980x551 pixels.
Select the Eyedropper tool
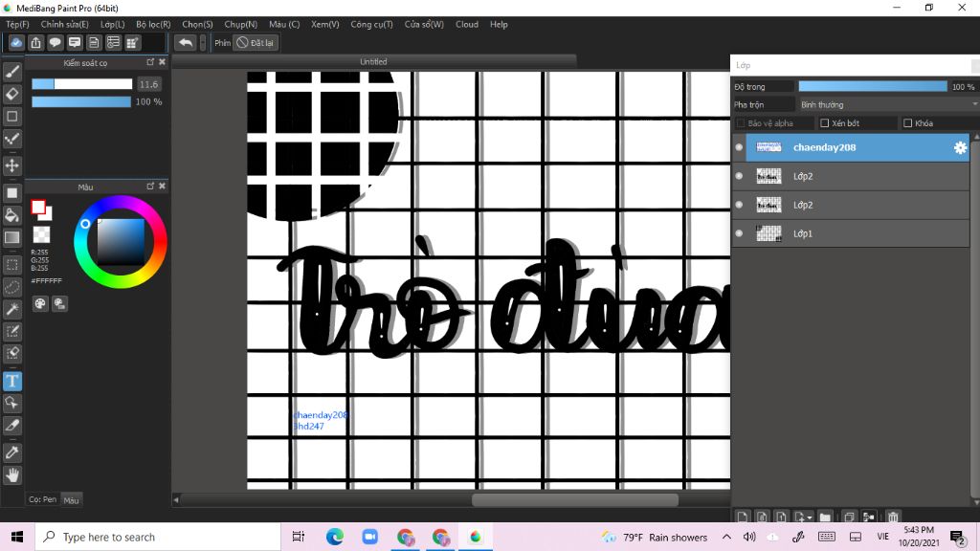11,452
